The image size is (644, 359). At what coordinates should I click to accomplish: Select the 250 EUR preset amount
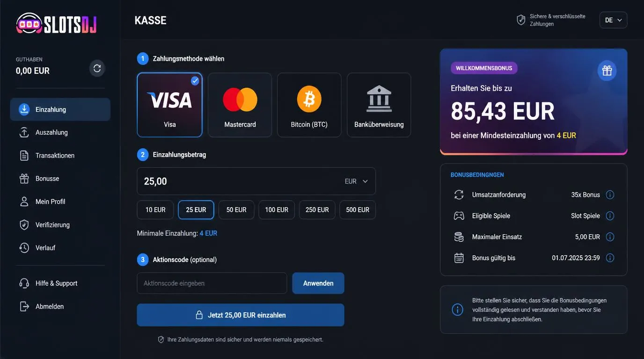[x=317, y=210]
